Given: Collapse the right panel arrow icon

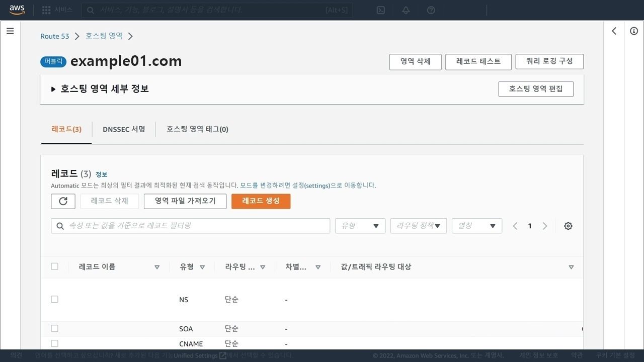Looking at the screenshot, I should [614, 31].
